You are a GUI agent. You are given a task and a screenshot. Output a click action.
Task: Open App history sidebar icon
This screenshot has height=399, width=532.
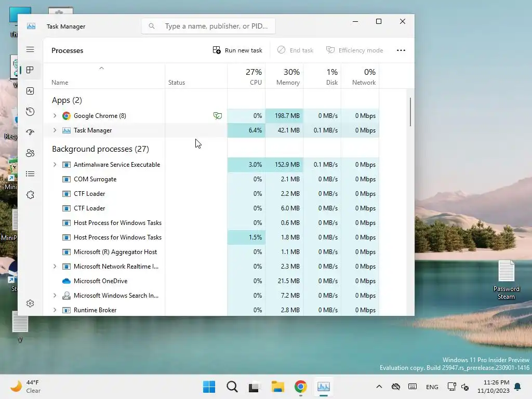(x=30, y=112)
